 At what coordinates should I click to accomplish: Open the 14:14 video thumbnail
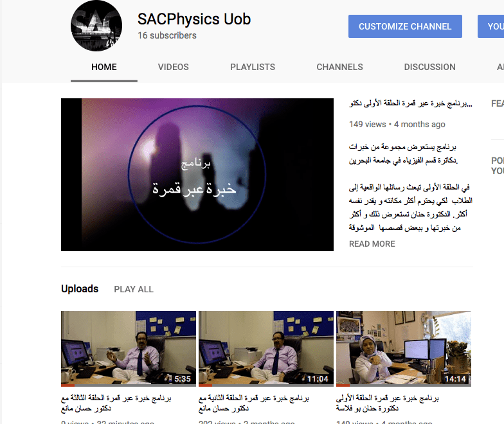tap(404, 348)
